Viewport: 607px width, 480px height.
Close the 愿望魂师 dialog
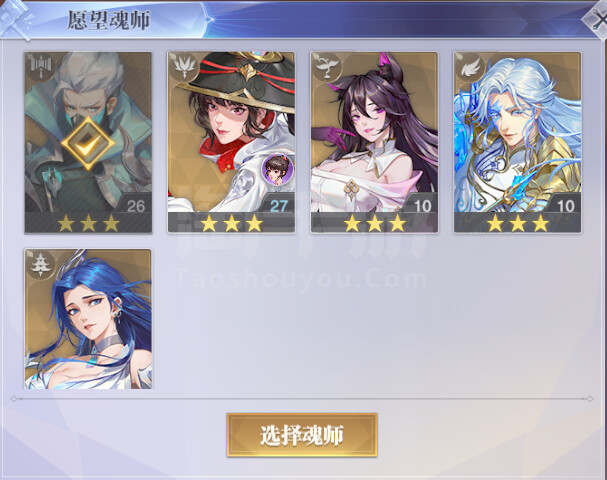coord(598,20)
